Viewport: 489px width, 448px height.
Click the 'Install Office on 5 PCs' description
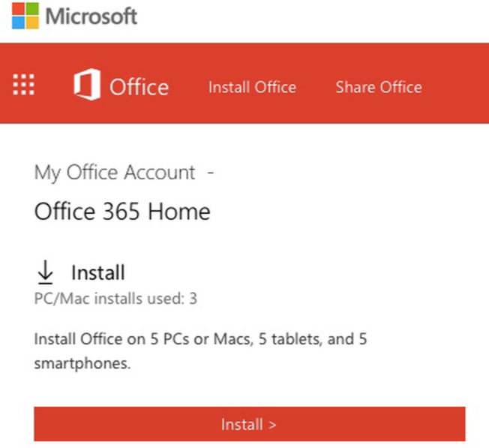pyautogui.click(x=200, y=339)
